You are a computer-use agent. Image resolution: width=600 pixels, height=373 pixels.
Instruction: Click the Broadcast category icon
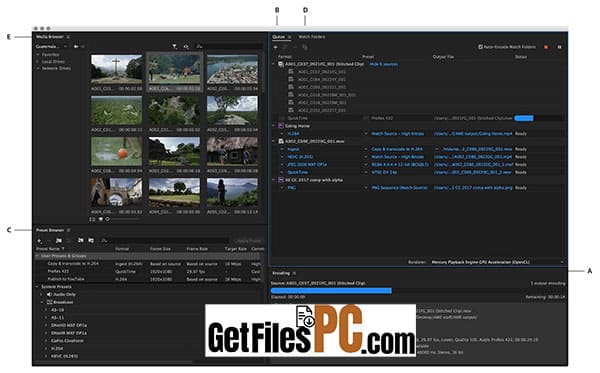coord(49,302)
